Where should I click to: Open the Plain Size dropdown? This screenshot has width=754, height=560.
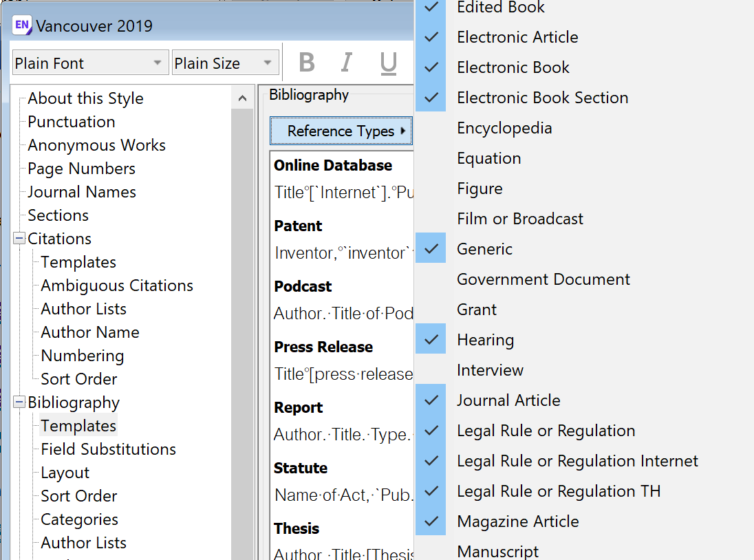226,63
